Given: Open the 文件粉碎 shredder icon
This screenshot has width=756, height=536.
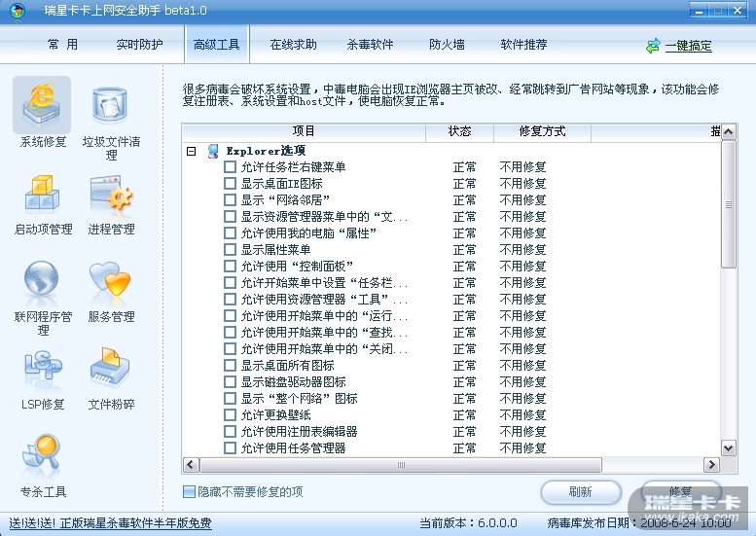Looking at the screenshot, I should point(110,367).
